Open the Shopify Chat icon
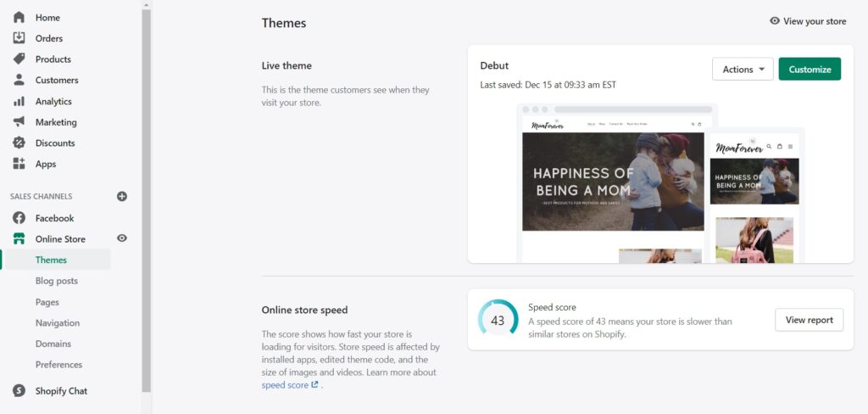 coord(19,391)
